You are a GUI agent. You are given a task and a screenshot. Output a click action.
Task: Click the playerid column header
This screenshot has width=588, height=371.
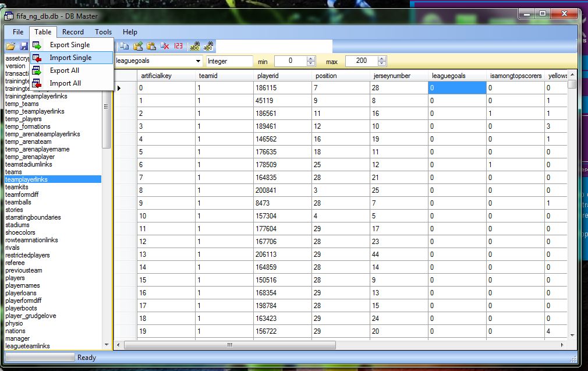click(268, 76)
